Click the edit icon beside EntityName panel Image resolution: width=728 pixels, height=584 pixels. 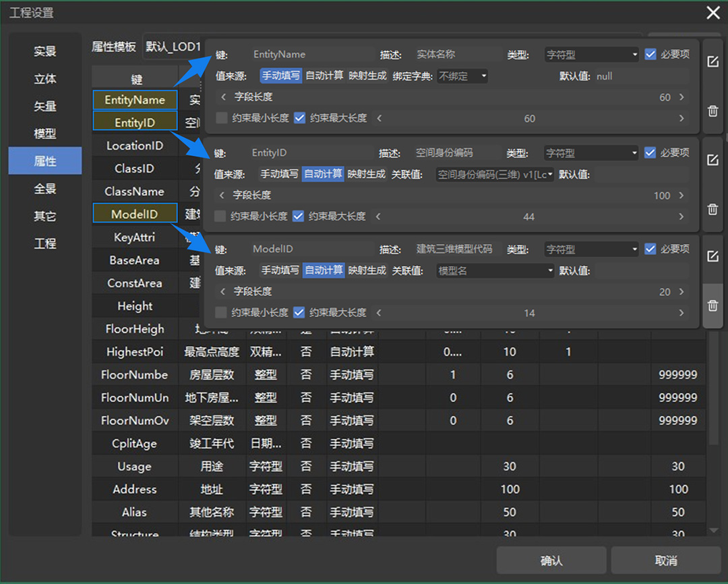click(x=712, y=62)
